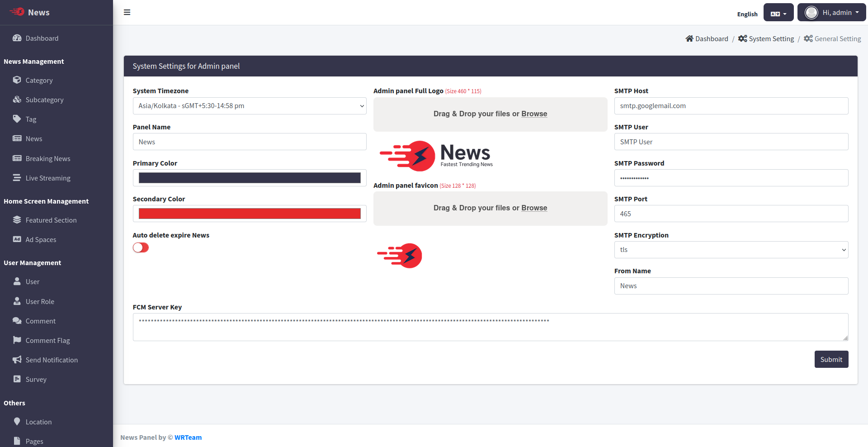Image resolution: width=868 pixels, height=447 pixels.
Task: Click the Send Notification megaphone icon
Action: pyautogui.click(x=17, y=360)
